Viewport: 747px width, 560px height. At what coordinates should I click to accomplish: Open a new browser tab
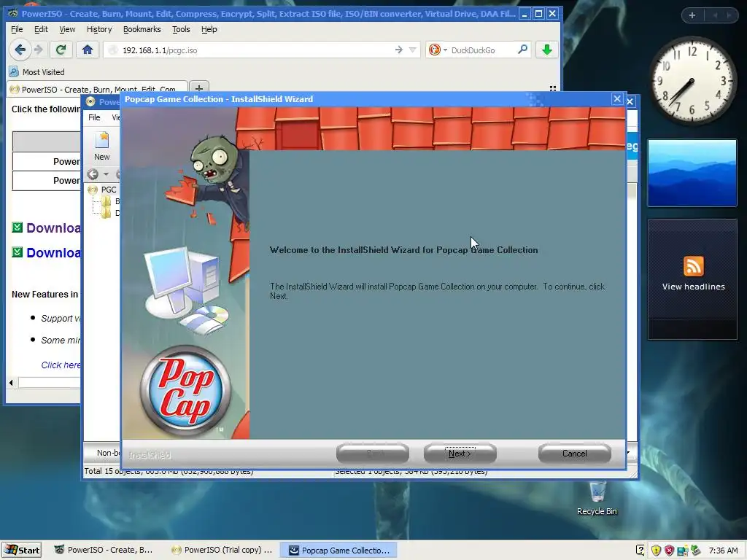tap(199, 88)
